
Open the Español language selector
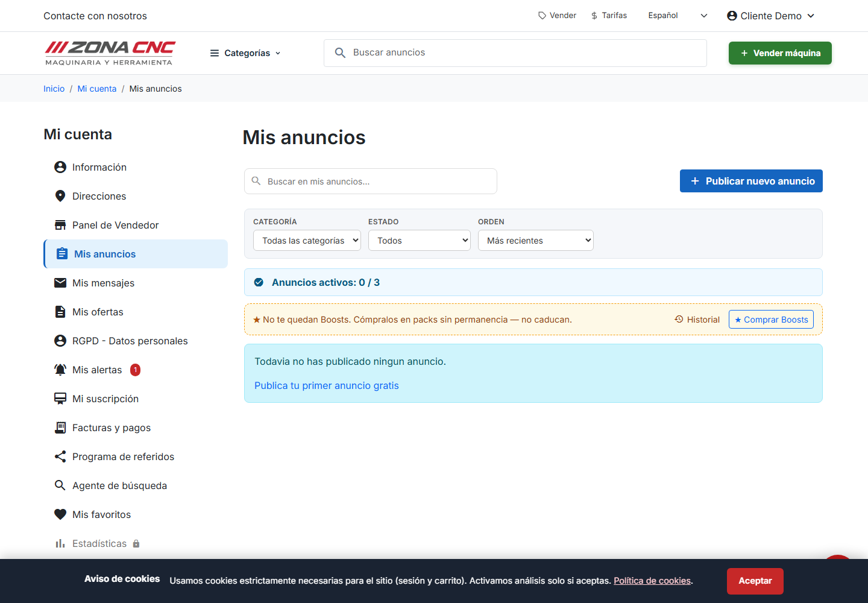678,16
